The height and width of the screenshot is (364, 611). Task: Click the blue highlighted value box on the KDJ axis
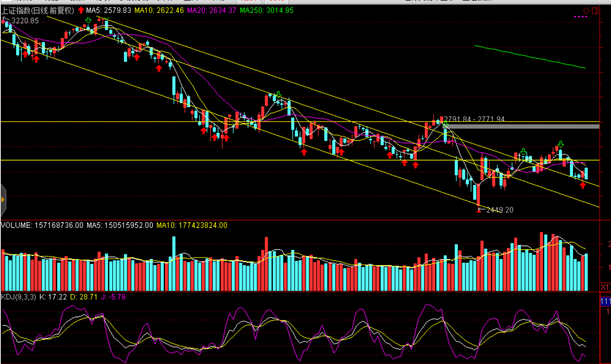(x=605, y=302)
